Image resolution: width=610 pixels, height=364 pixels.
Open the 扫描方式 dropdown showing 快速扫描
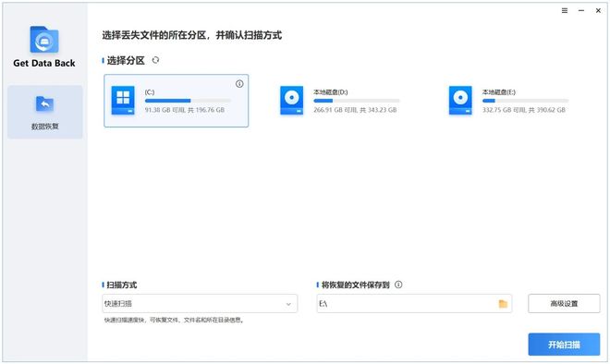pyautogui.click(x=200, y=304)
